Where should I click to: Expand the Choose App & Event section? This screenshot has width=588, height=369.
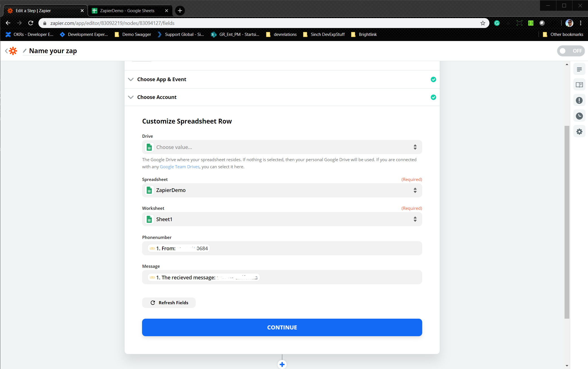tap(282, 79)
